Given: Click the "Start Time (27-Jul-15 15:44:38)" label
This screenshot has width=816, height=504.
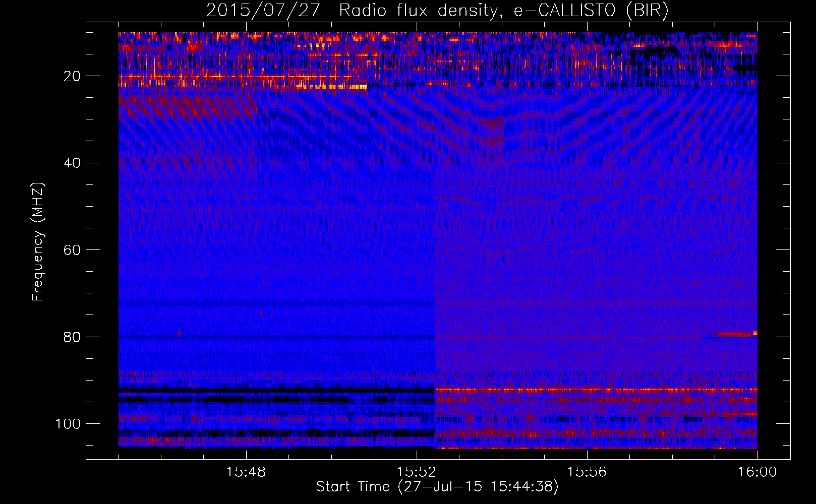Looking at the screenshot, I should [437, 487].
